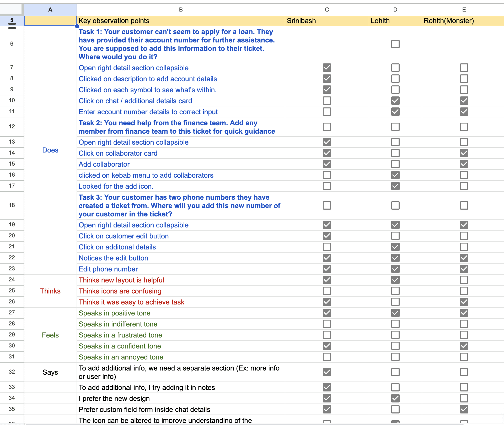504x425 pixels.
Task: Select column B header
Action: pyautogui.click(x=181, y=10)
